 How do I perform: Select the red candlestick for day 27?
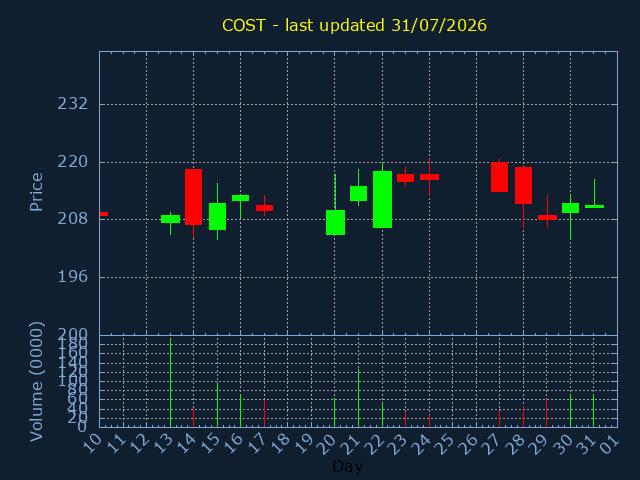[x=500, y=177]
